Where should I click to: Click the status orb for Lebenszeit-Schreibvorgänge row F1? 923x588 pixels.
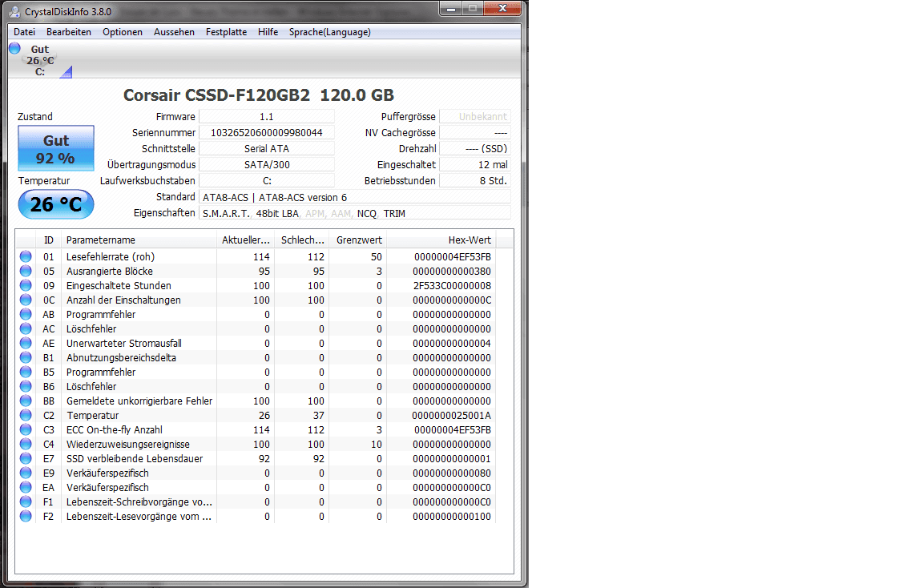pyautogui.click(x=26, y=501)
